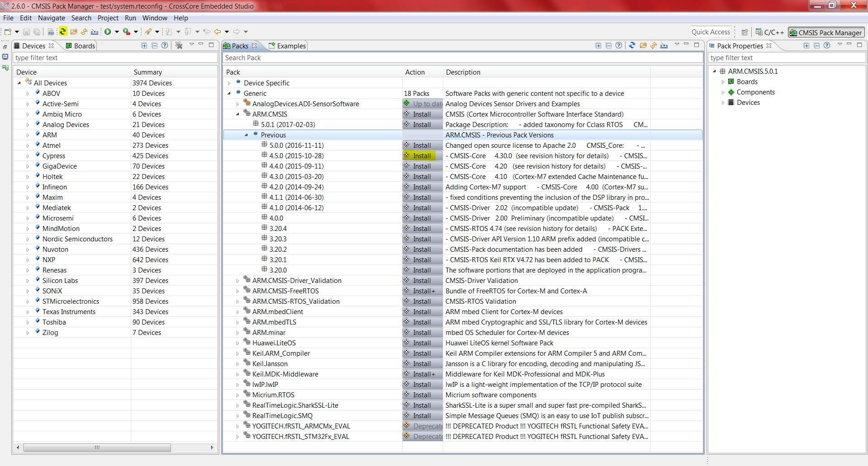Click the Search Pack input field
Screen dimensions: 868x466
point(463,58)
